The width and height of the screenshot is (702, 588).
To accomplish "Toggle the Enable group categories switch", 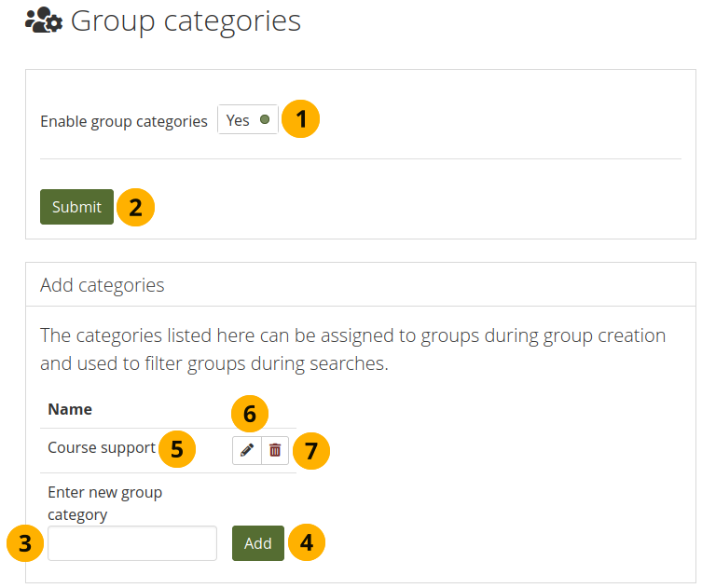I will point(248,120).
